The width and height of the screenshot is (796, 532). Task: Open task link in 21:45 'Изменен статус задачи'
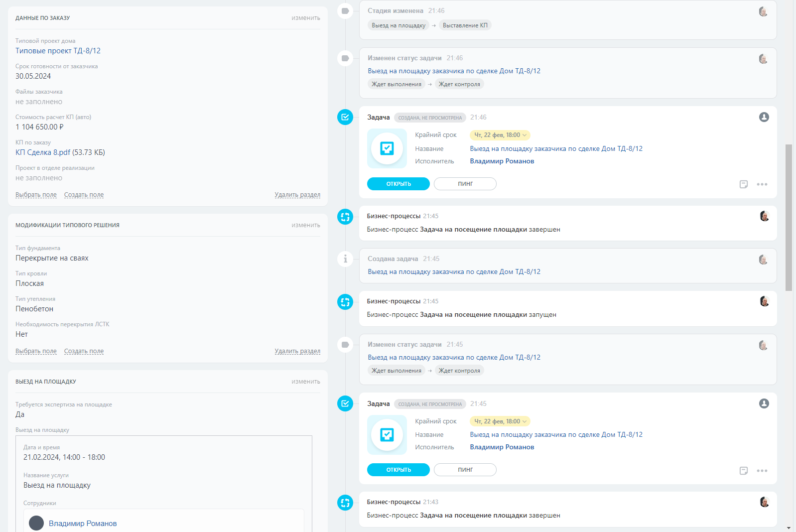454,358
